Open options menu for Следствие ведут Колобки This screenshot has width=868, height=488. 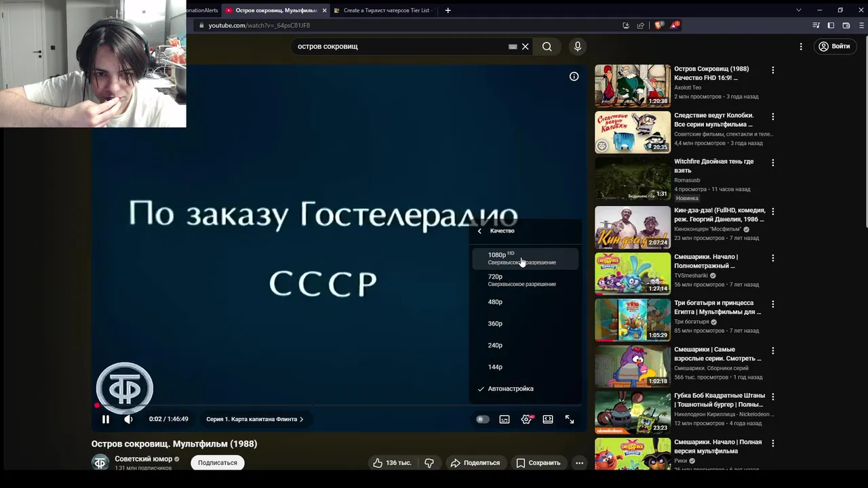(x=772, y=117)
